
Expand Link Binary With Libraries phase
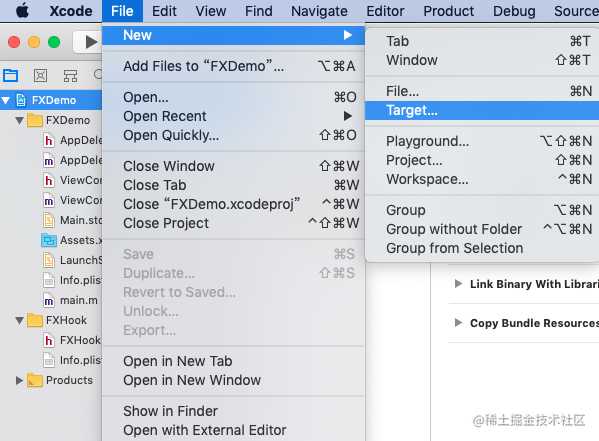coord(458,284)
